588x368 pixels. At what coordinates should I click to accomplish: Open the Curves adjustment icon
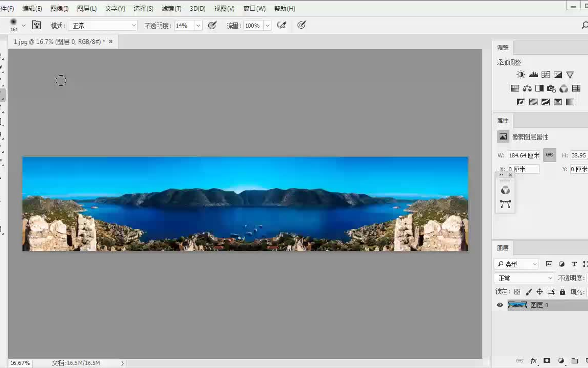coord(545,74)
